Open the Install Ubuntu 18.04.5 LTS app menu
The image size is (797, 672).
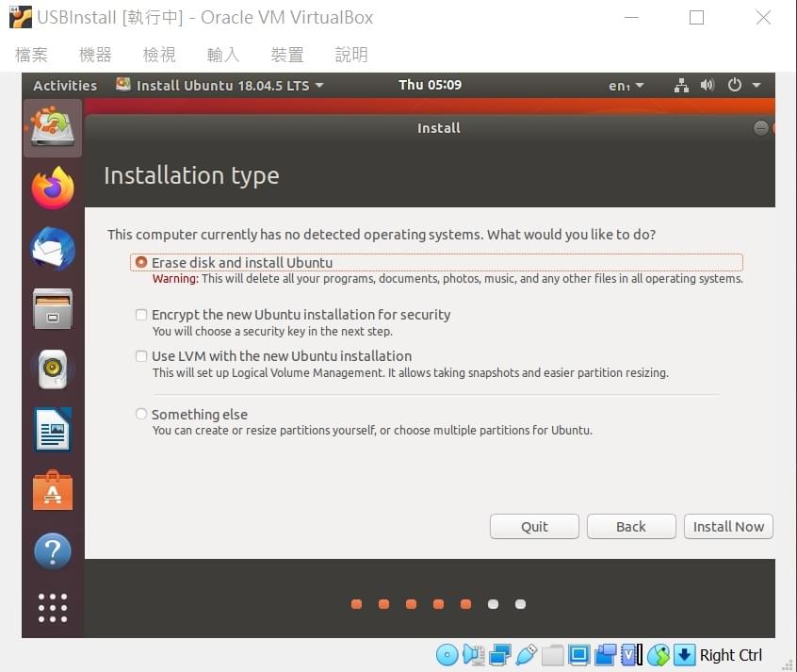220,85
